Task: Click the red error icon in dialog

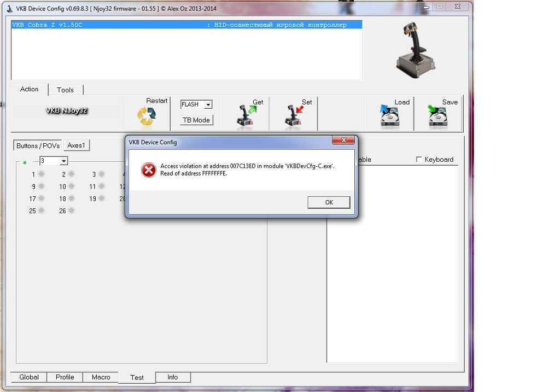Action: [x=149, y=170]
